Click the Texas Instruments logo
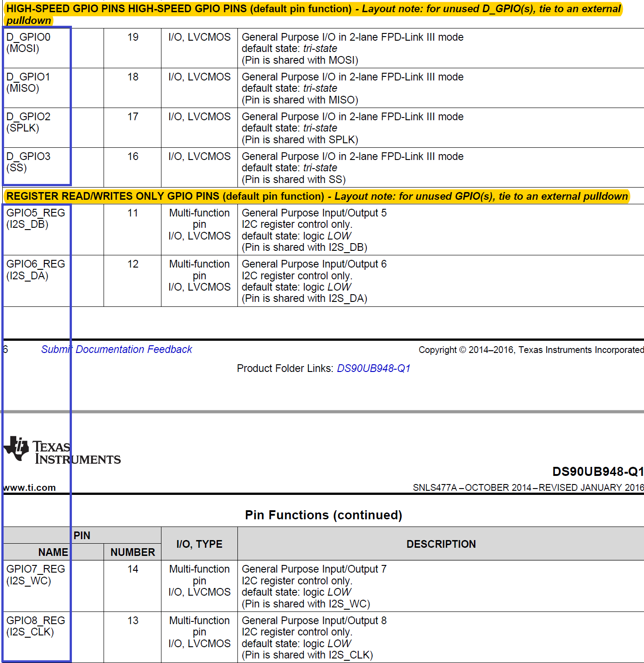The width and height of the screenshot is (644, 663). [x=62, y=450]
